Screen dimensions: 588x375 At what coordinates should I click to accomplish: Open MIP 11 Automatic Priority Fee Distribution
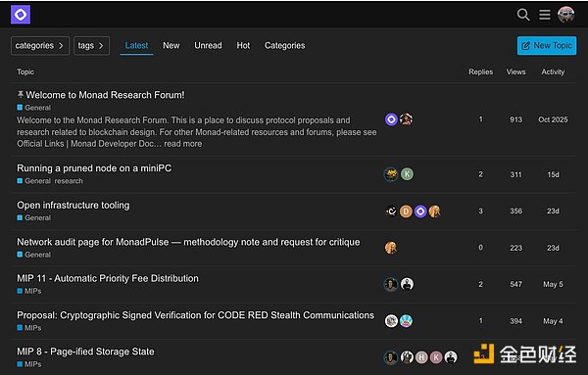(108, 278)
